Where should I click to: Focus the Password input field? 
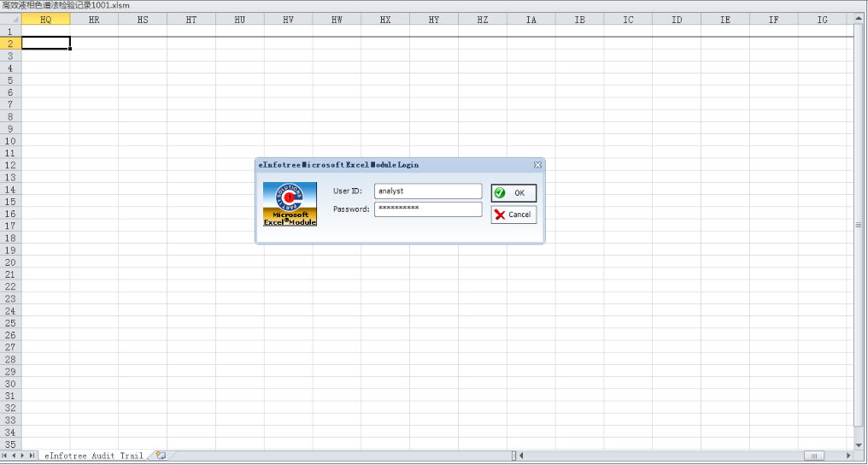coord(427,209)
